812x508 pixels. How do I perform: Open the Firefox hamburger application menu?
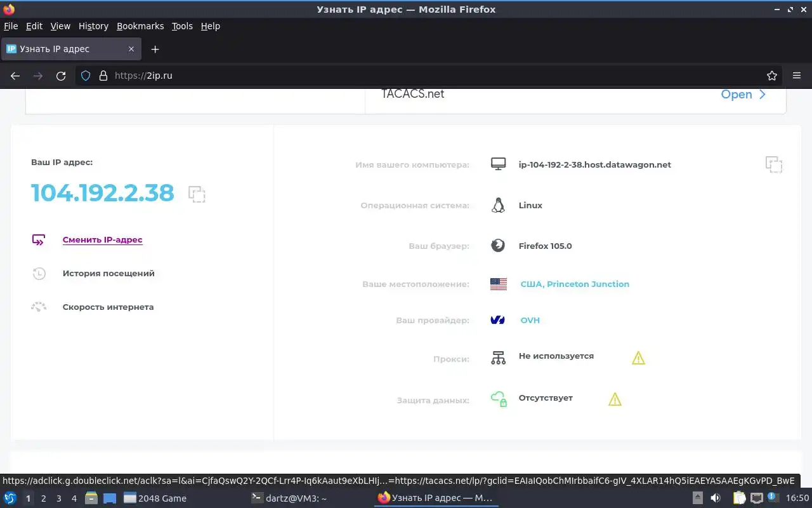tap(797, 76)
